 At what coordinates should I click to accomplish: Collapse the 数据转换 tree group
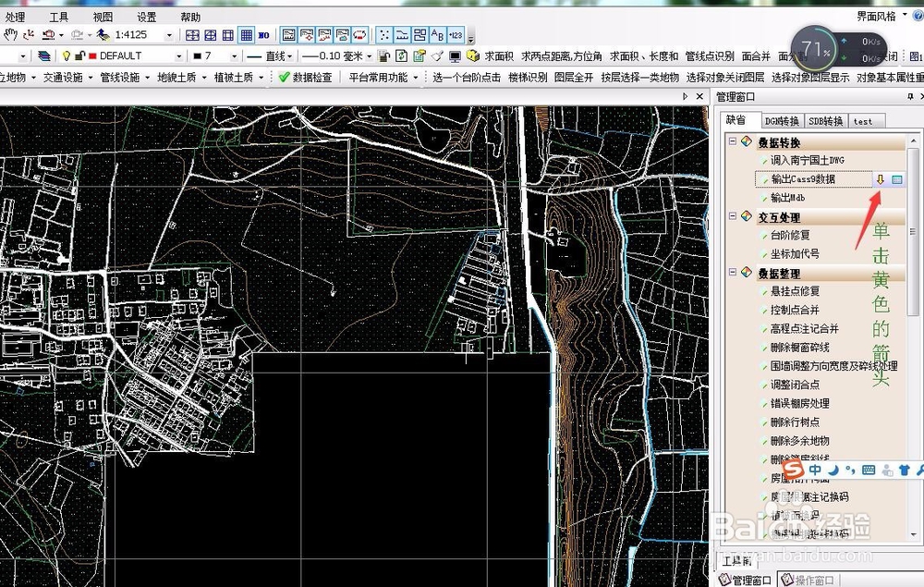pyautogui.click(x=732, y=142)
